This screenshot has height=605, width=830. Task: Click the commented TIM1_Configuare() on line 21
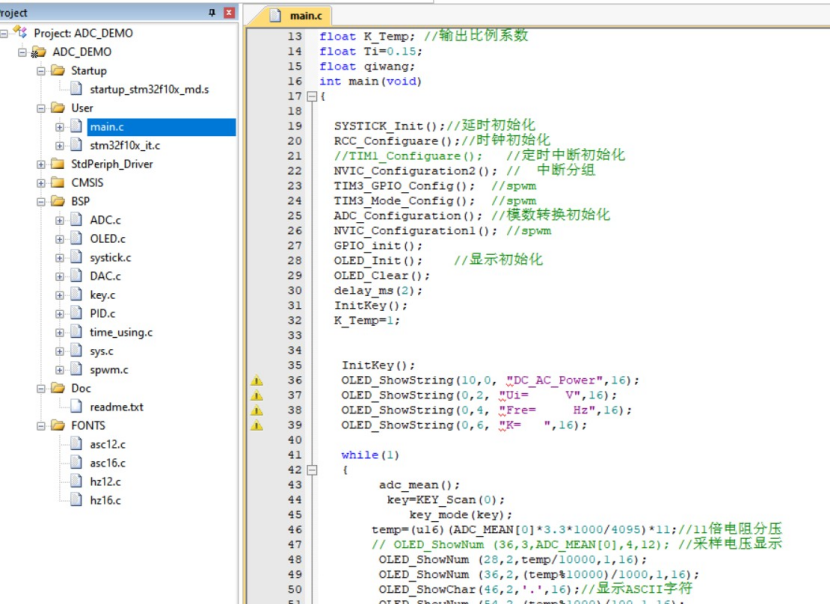(x=408, y=156)
